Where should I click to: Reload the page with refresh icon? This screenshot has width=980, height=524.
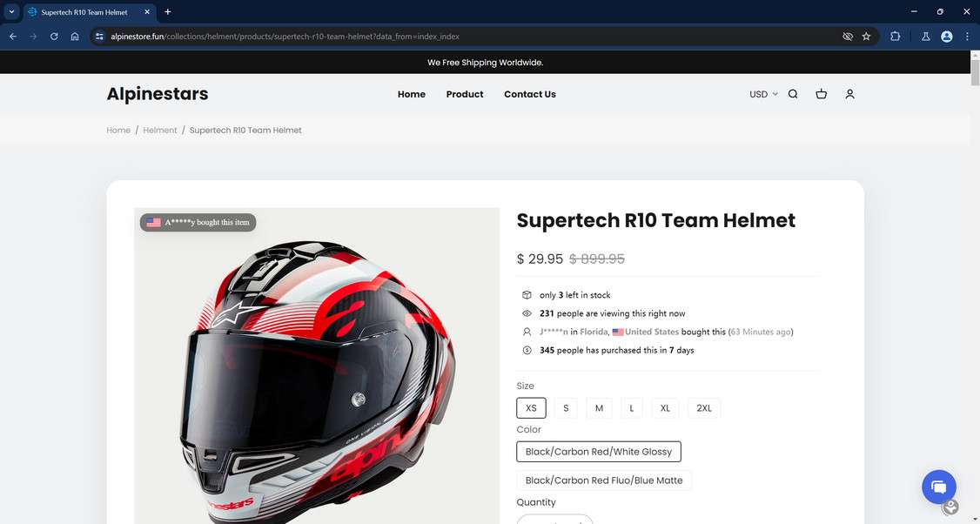[54, 37]
